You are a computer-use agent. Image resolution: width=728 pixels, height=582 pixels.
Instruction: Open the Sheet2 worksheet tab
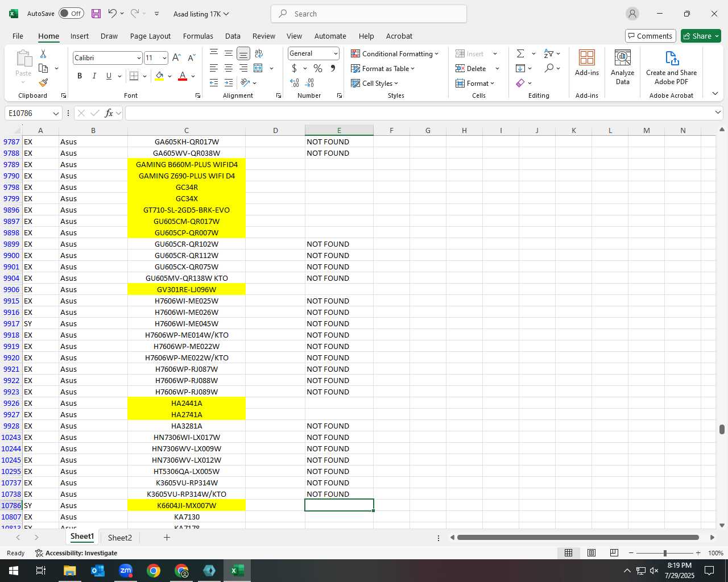tap(120, 538)
